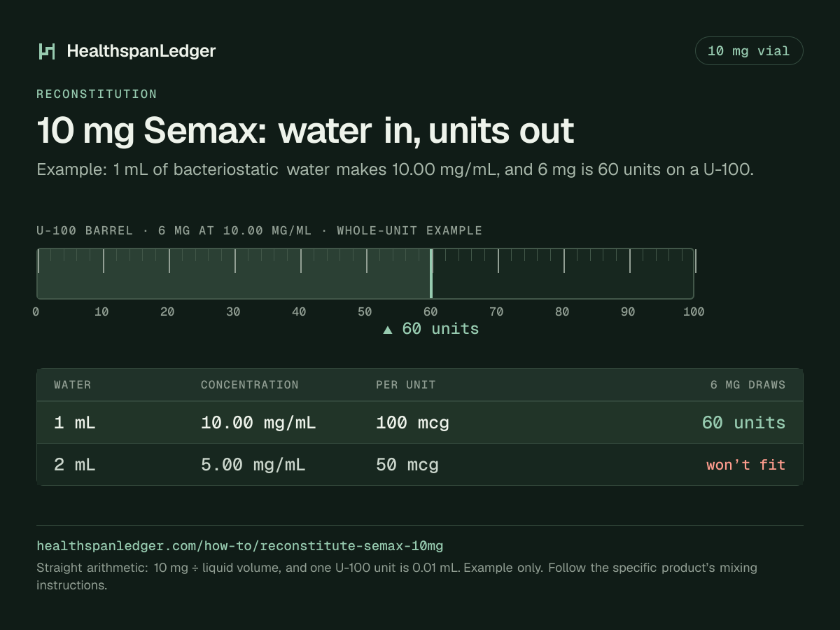
Task: Select the '1 mL' water cell
Action: pos(75,423)
